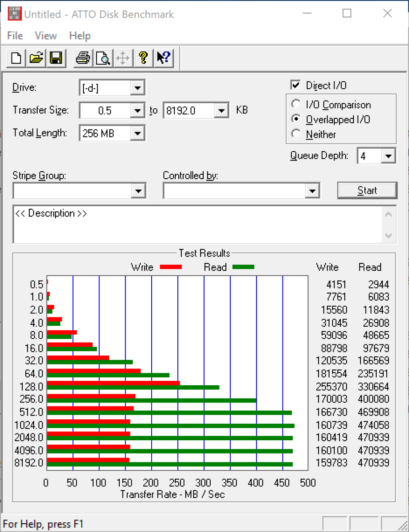Click the context help arrow-question icon
This screenshot has width=409, height=532.
(163, 58)
